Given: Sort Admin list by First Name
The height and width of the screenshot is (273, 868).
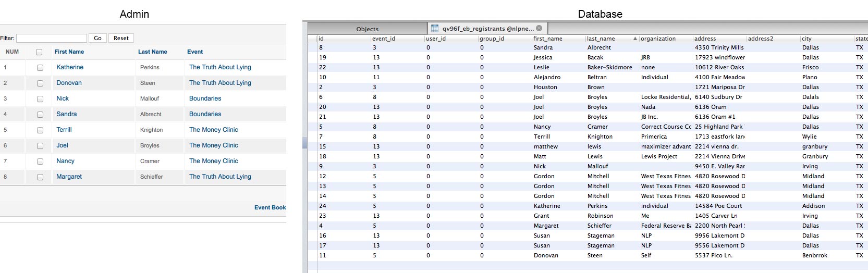Looking at the screenshot, I should (x=69, y=52).
